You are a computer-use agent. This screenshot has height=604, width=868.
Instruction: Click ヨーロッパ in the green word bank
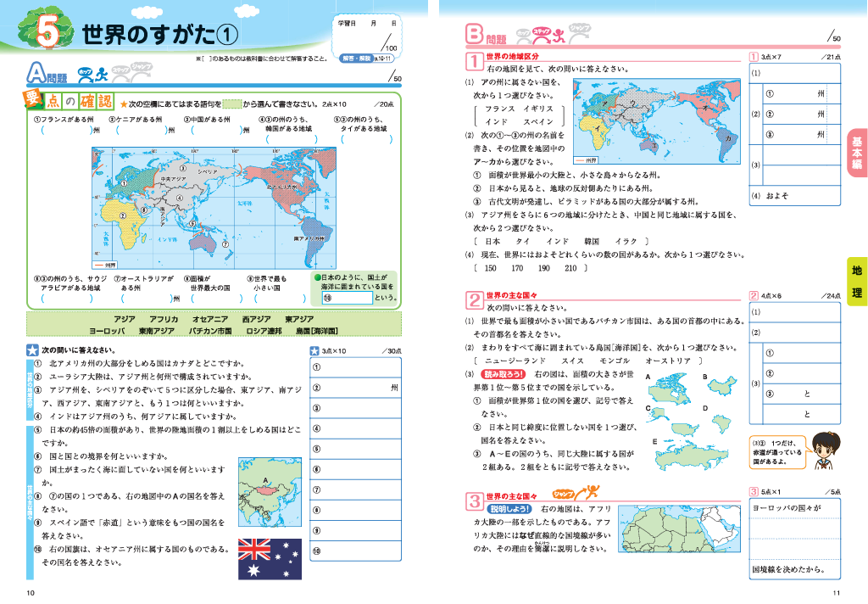point(107,331)
